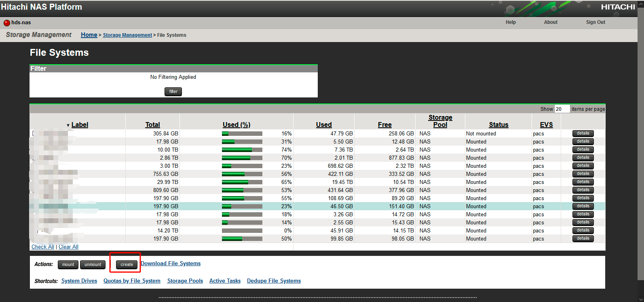Click the create button
The height and width of the screenshot is (302, 644).
coord(127,265)
